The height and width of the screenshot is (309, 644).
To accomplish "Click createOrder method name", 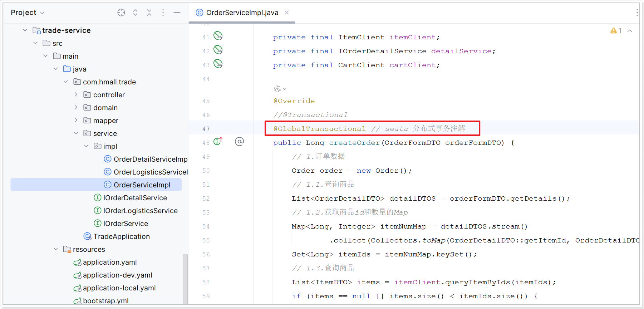I will (x=354, y=143).
